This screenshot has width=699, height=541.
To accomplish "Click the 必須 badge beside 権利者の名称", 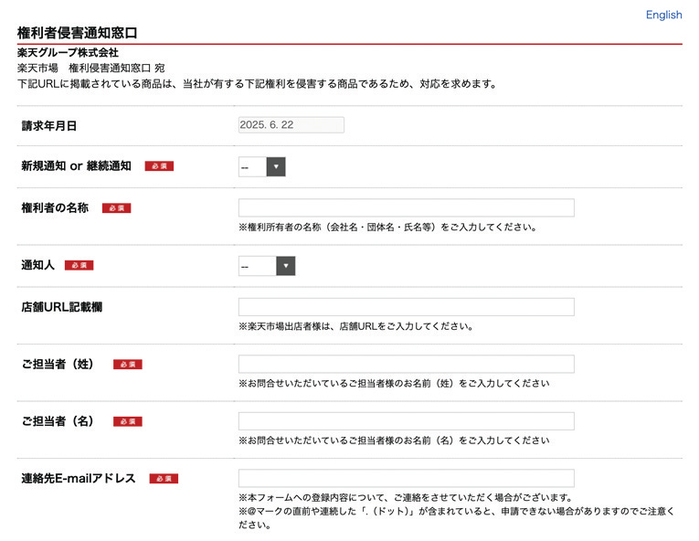I will (x=116, y=208).
